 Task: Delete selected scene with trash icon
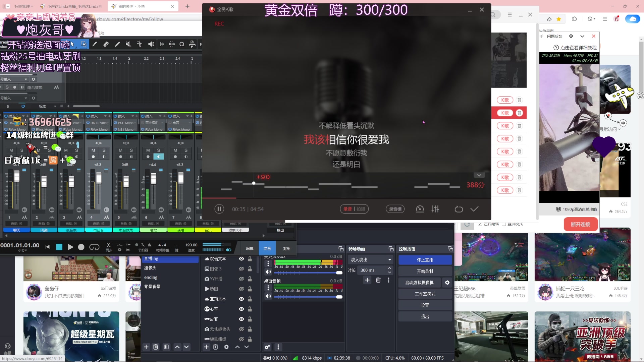(x=156, y=347)
